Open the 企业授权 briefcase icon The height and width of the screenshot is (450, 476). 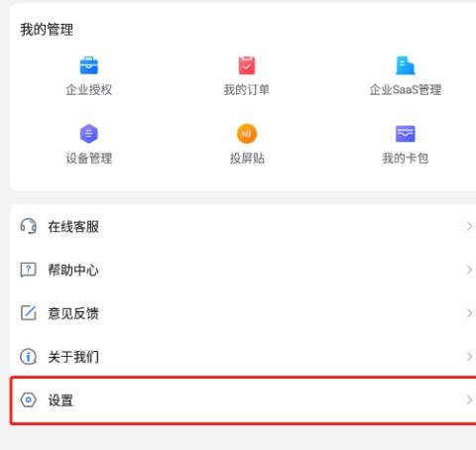tap(89, 65)
